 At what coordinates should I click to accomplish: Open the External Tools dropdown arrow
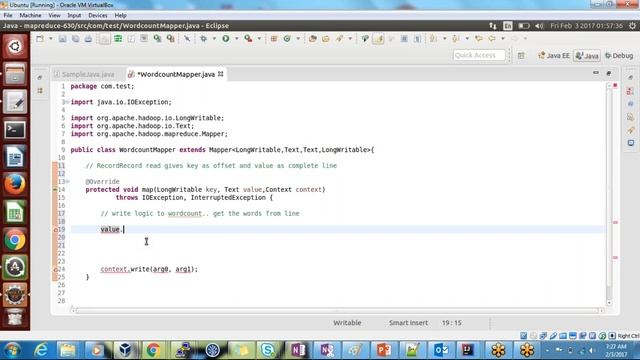click(x=259, y=39)
